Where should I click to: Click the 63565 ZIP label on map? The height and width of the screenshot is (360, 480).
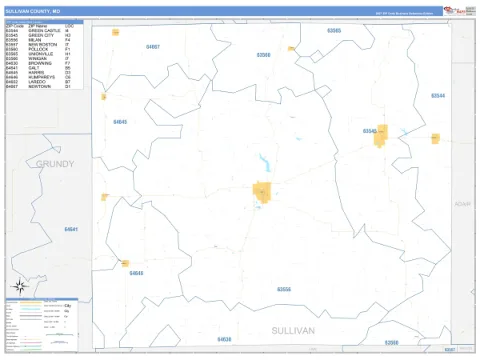point(334,31)
